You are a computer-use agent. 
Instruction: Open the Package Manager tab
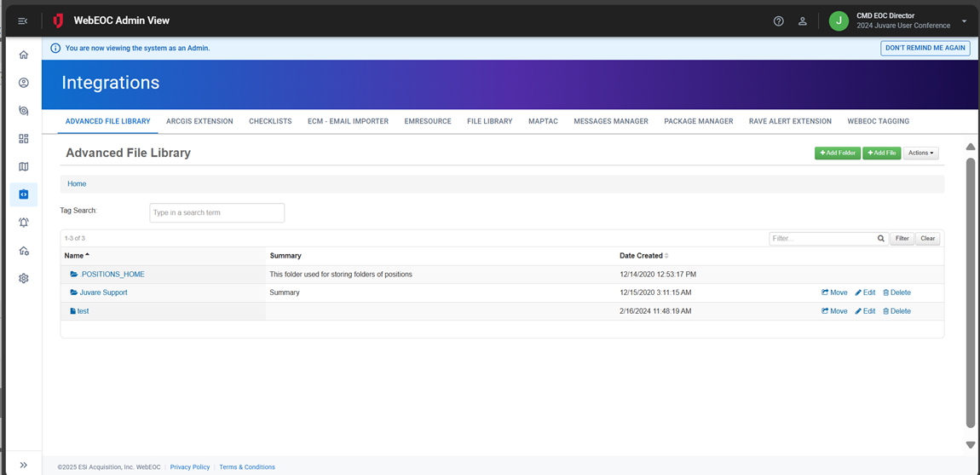pos(698,121)
